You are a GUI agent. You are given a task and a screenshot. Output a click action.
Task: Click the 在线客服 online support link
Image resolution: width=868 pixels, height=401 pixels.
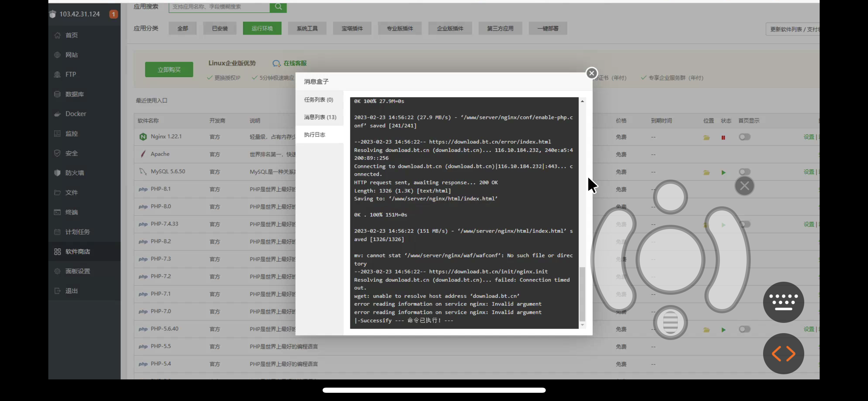click(x=290, y=63)
